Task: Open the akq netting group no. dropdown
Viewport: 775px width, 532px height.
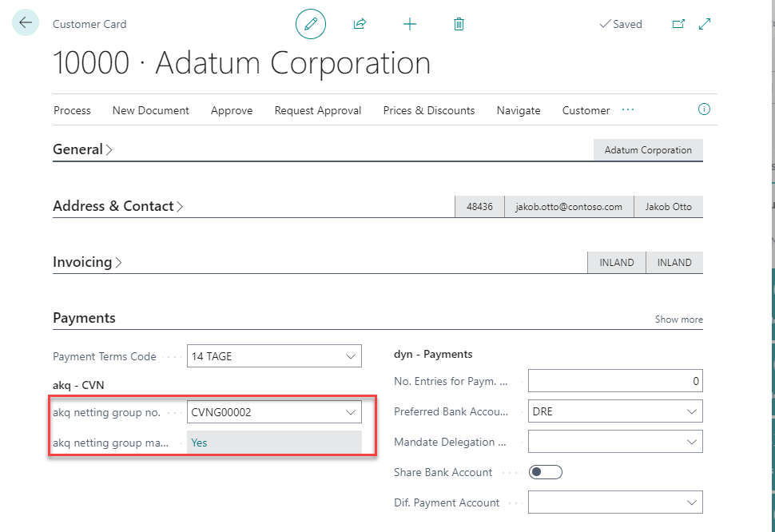Action: click(x=350, y=412)
